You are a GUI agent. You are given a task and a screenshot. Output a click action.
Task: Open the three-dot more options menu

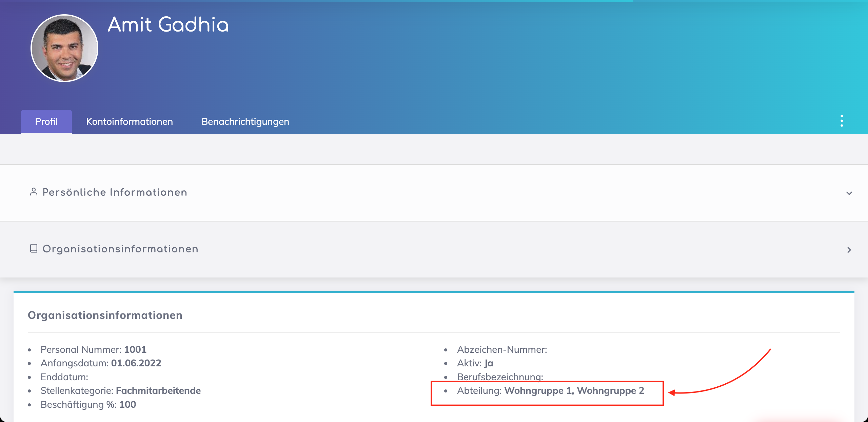tap(842, 121)
